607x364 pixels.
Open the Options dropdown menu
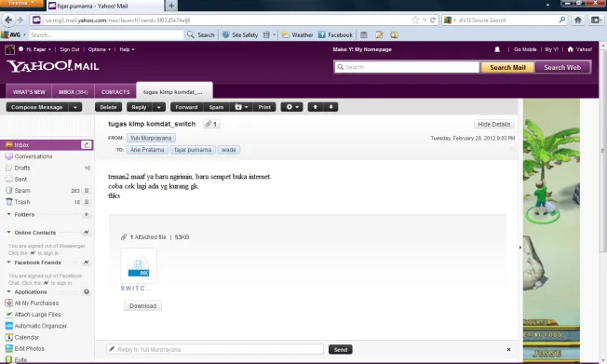(99, 49)
